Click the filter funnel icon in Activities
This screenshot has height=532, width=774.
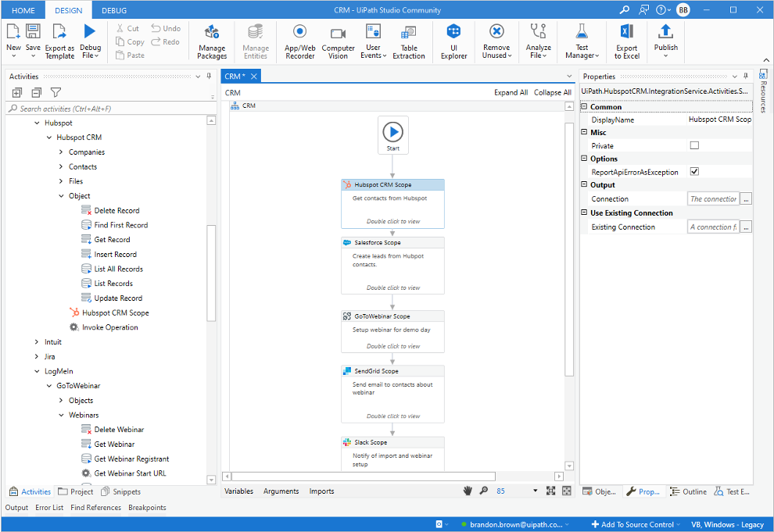click(x=56, y=93)
